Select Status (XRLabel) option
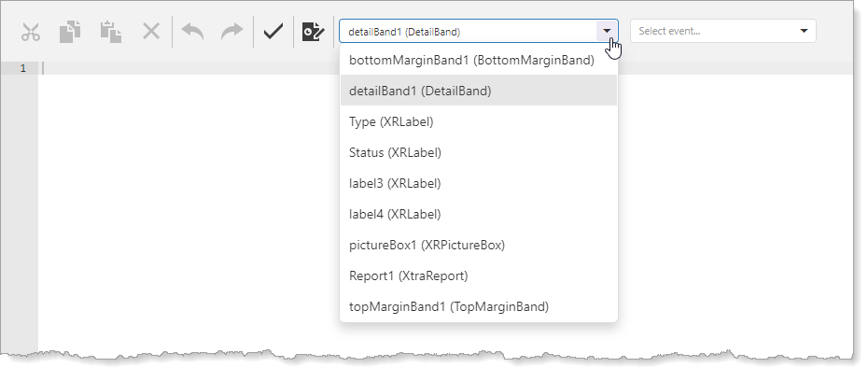 [479, 152]
